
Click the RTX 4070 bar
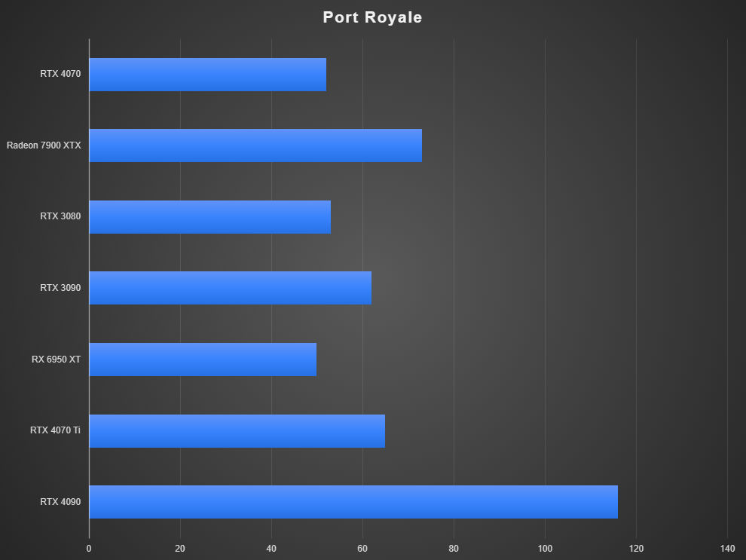pos(208,75)
